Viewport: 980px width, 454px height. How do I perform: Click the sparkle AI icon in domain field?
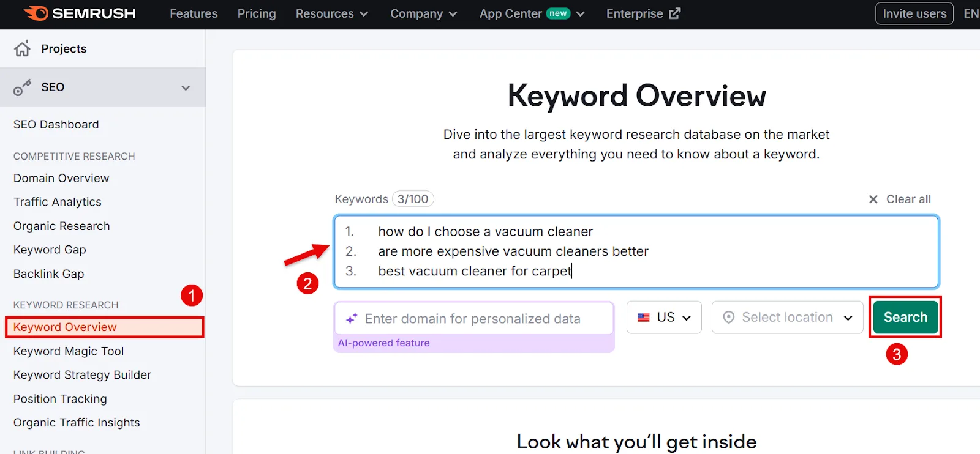pyautogui.click(x=352, y=319)
